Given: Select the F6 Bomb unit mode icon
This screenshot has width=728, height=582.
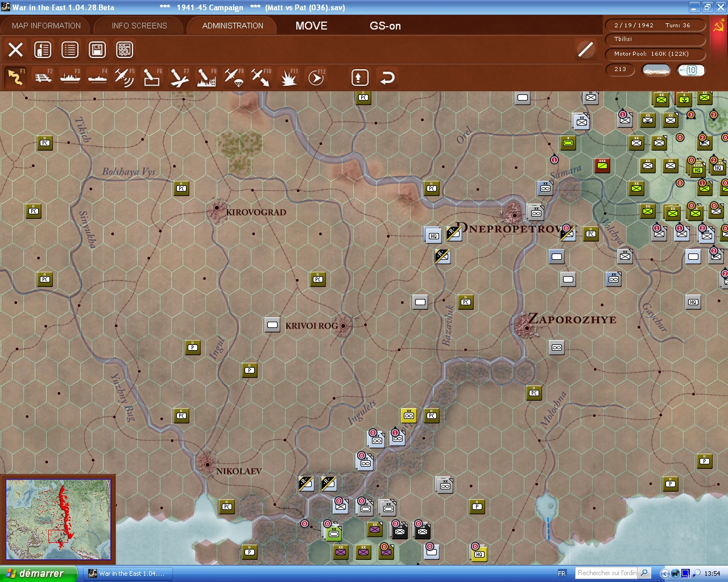Looking at the screenshot, I should [x=152, y=77].
